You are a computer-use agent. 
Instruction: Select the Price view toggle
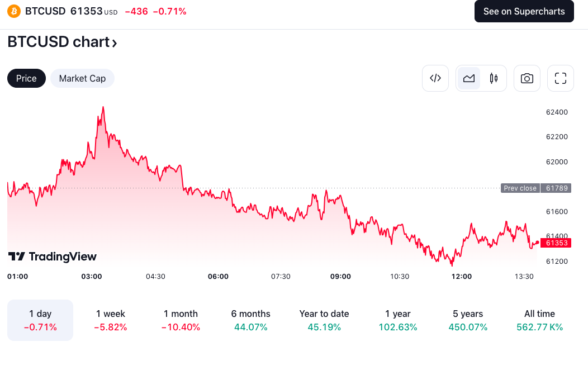(26, 78)
